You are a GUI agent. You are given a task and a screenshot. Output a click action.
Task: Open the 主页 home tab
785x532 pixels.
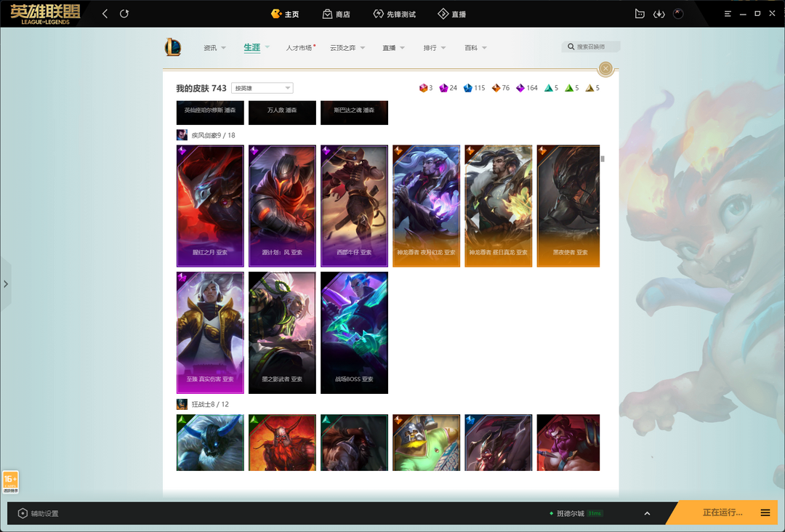285,14
